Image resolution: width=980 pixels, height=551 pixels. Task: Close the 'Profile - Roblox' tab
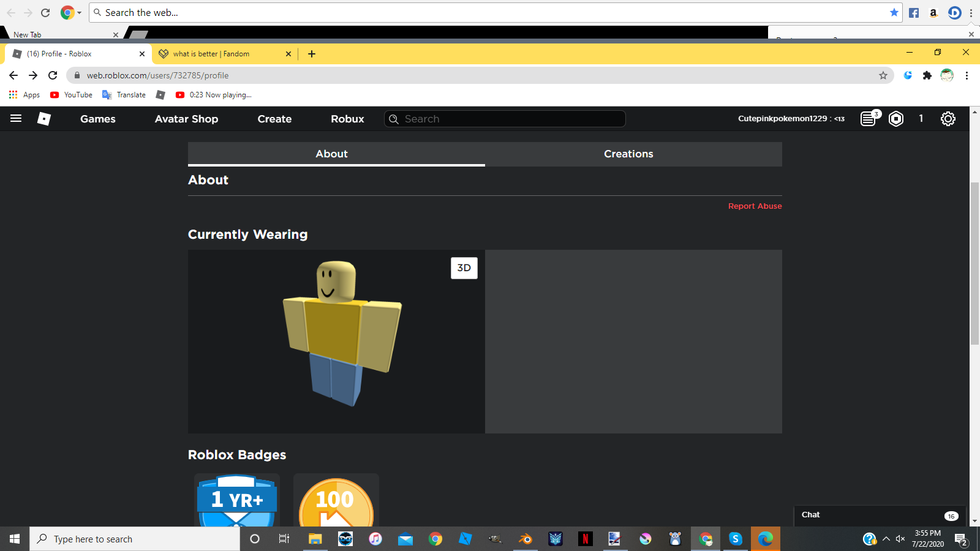pyautogui.click(x=142, y=54)
